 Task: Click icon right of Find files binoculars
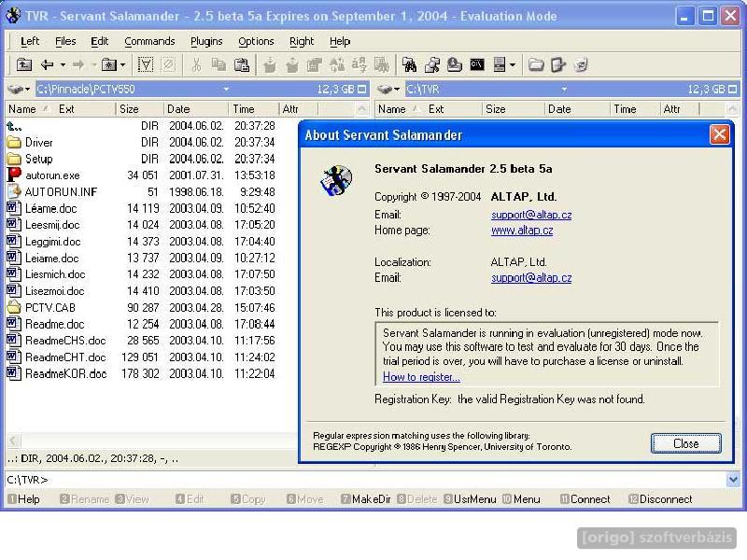[432, 64]
